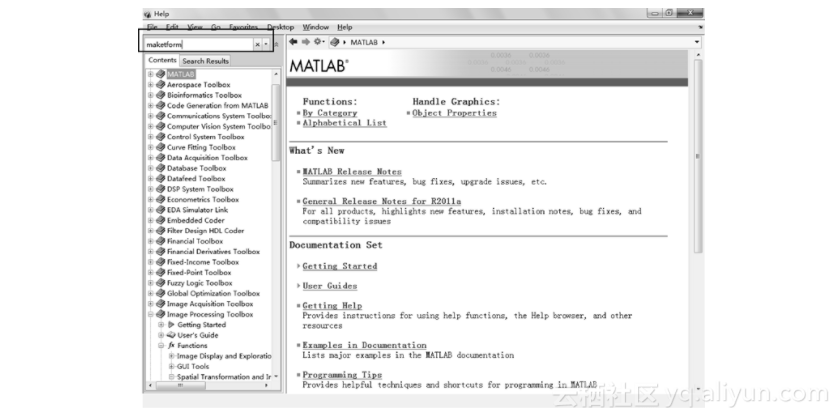
Task: Open the Desktop menu
Action: 281,27
